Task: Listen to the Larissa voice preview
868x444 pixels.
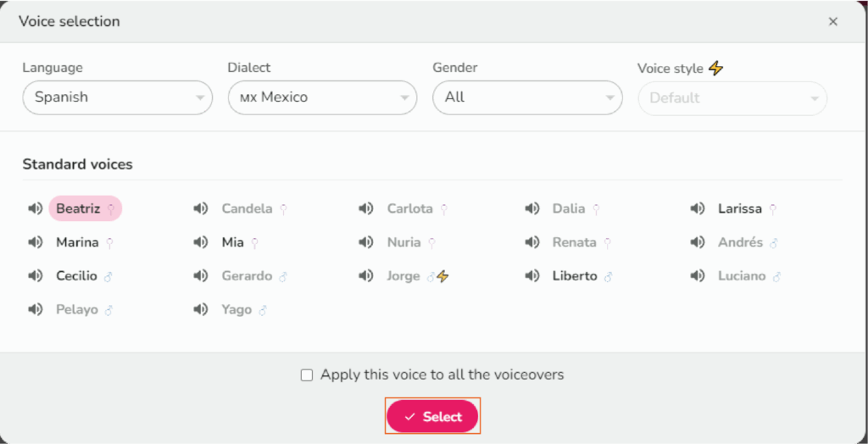Action: [x=698, y=208]
